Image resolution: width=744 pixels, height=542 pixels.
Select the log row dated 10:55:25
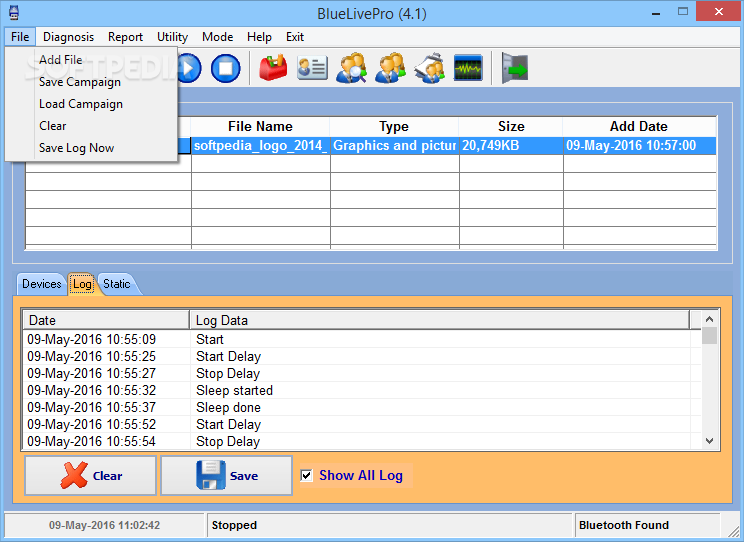coord(362,356)
